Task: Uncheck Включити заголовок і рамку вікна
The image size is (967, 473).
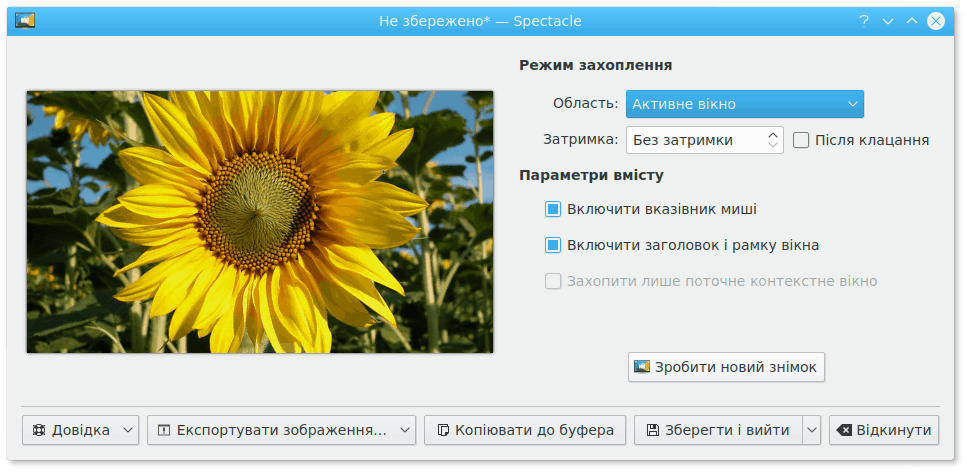Action: coord(553,244)
